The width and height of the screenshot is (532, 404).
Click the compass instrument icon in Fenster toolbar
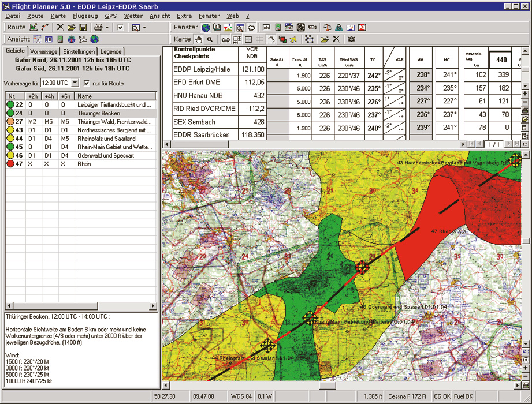click(x=300, y=28)
